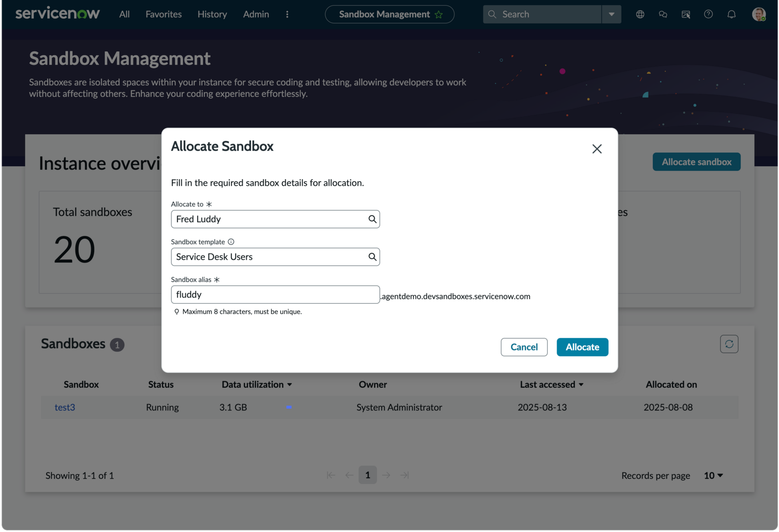Expand the search scope dropdown arrow

[611, 14]
